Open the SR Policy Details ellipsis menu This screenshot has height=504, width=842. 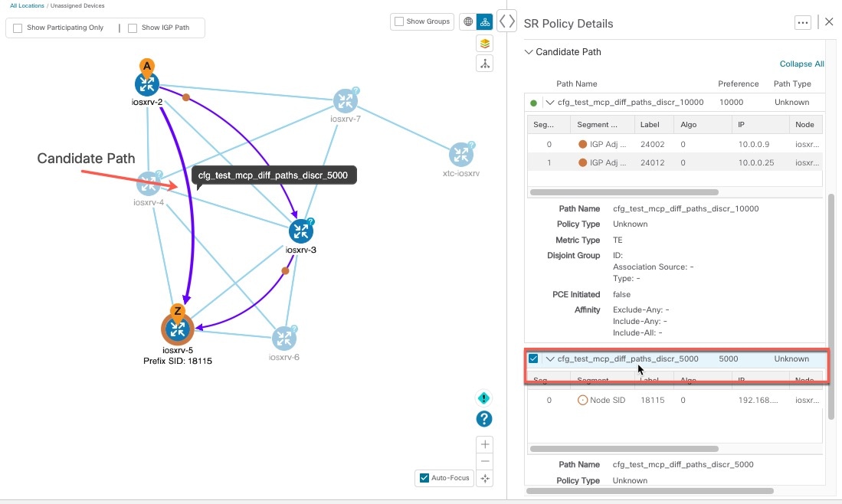point(802,22)
